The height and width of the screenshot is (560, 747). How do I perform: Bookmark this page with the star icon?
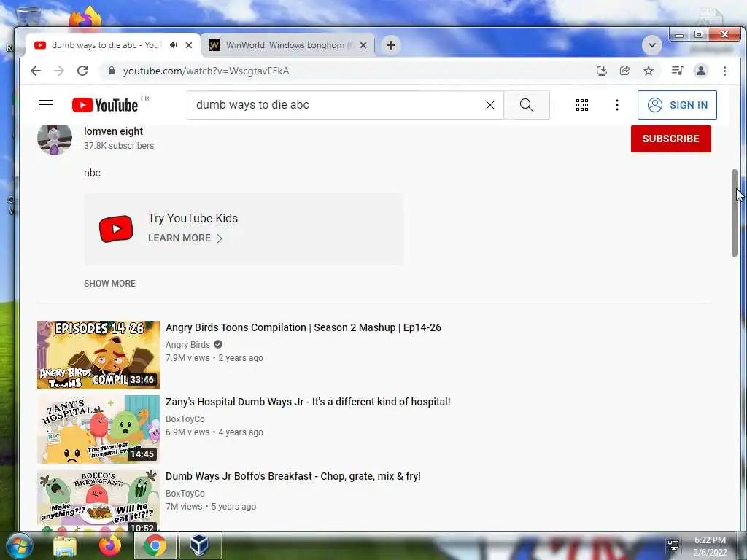point(649,71)
